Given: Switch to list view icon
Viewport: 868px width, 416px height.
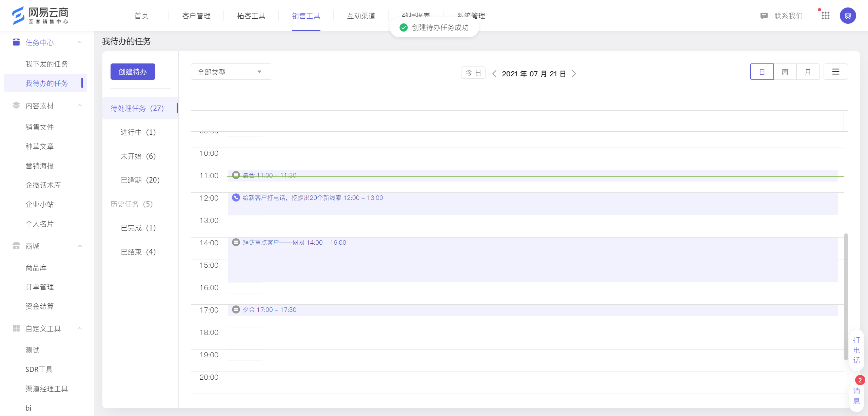Looking at the screenshot, I should 835,72.
